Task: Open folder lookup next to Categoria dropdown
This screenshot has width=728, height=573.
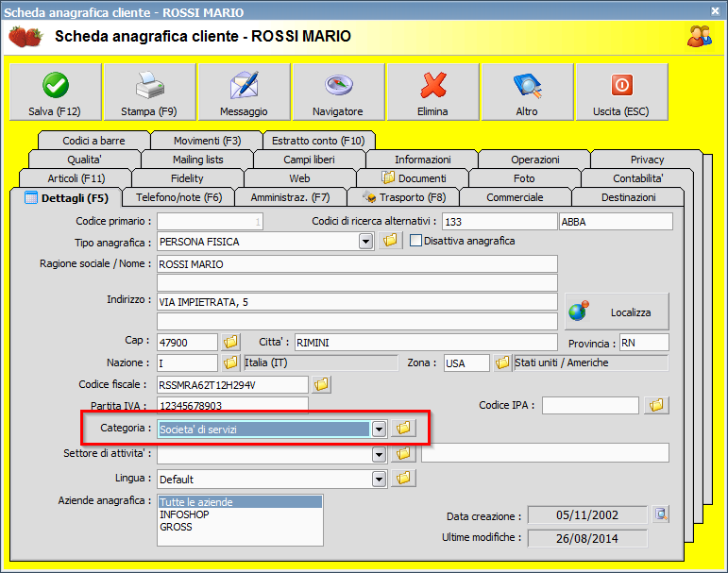Action: [403, 429]
